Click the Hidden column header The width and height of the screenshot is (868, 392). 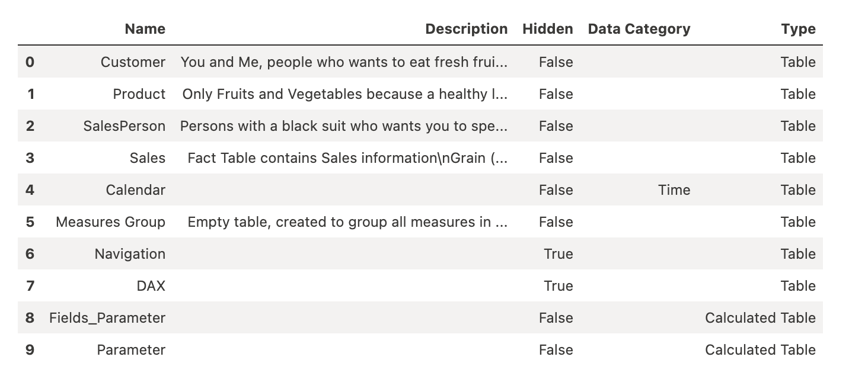(x=548, y=29)
